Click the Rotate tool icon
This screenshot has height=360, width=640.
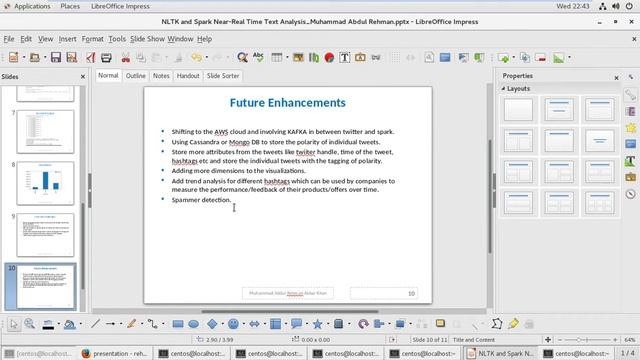[x=363, y=324]
